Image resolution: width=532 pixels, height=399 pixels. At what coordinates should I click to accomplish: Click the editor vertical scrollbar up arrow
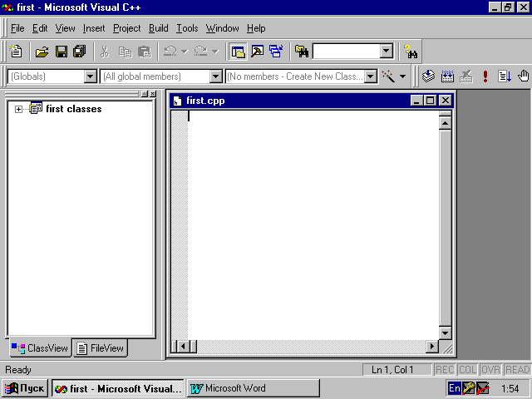coord(446,123)
